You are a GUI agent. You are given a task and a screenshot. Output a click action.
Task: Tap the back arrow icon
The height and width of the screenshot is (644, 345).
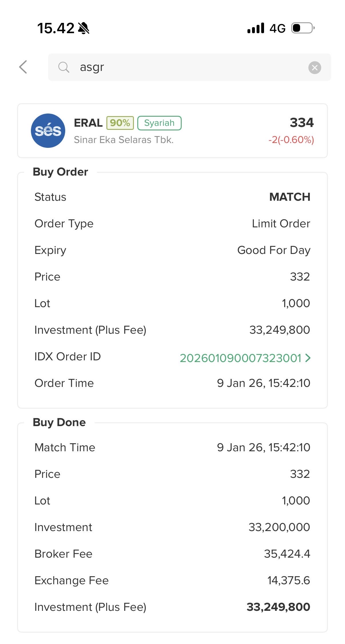[23, 67]
